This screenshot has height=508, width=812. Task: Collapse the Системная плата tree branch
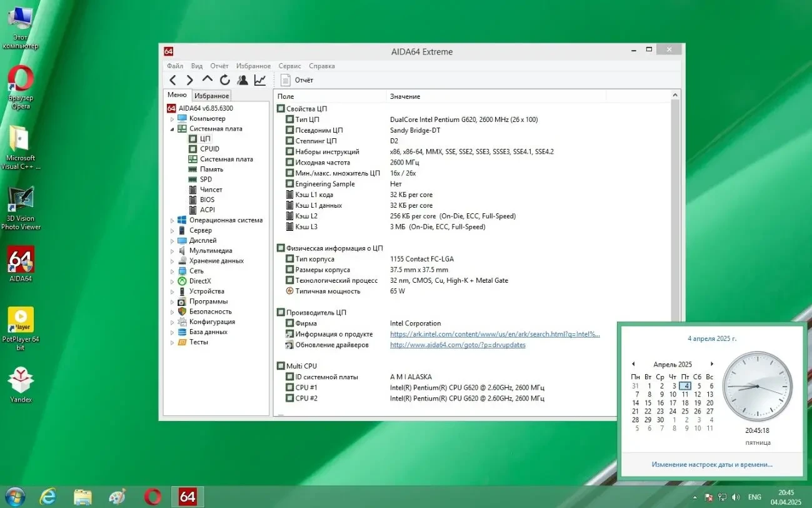pyautogui.click(x=171, y=128)
